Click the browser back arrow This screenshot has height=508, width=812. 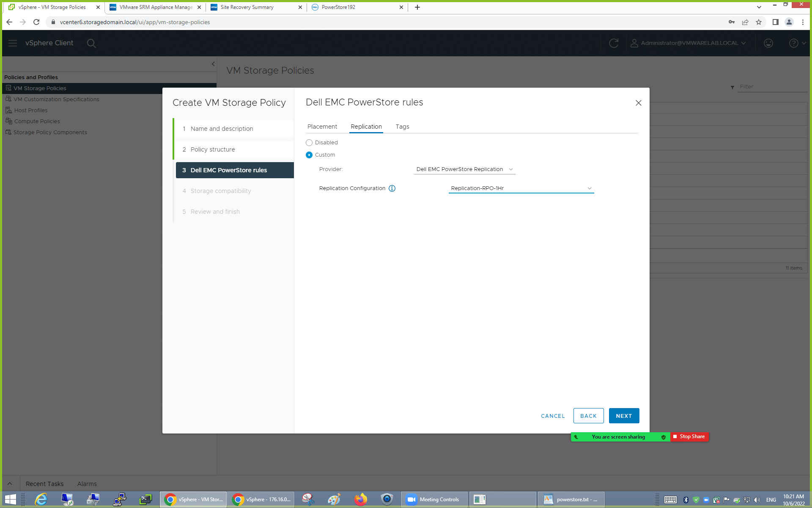click(9, 22)
